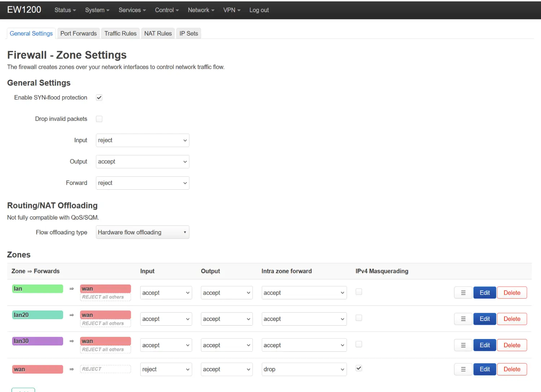Click the drag handle icon for lan zone
Screen dimensions: 541x392
point(463,293)
